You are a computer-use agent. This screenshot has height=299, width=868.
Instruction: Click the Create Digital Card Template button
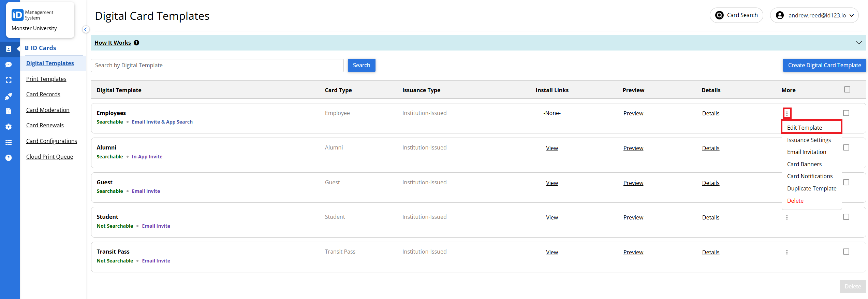[x=824, y=65]
